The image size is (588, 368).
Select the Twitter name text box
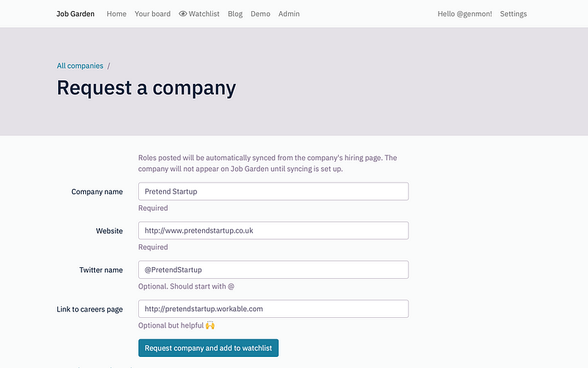point(273,269)
